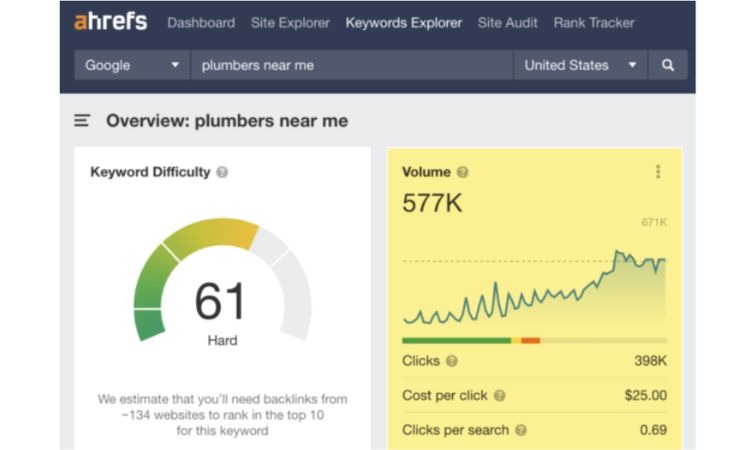This screenshot has width=750, height=450.
Task: Click the Volume help question mark
Action: tap(462, 172)
